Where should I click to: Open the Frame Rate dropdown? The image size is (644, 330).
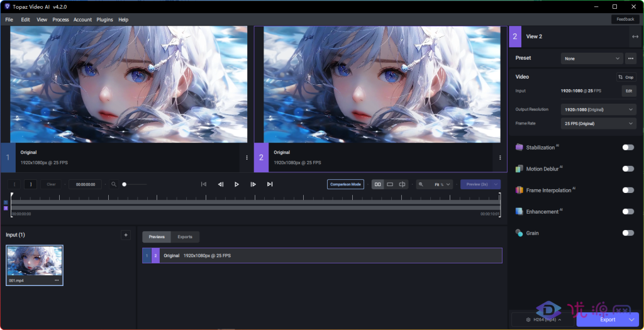(599, 124)
